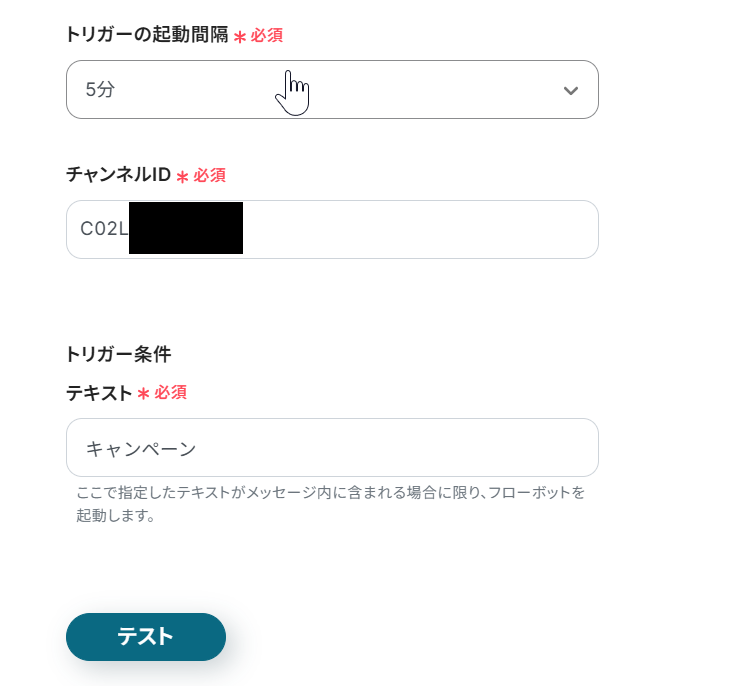751x686 pixels.
Task: Click the 必須 marker next to トリガーの起動間隔
Action: (267, 35)
